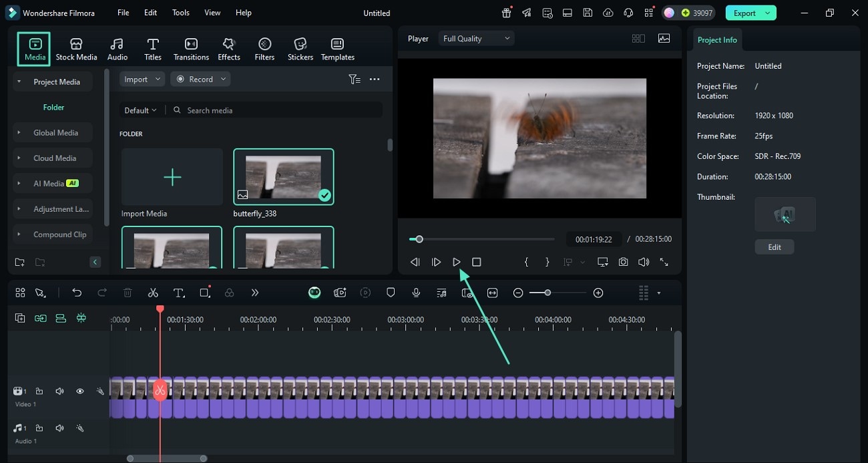This screenshot has width=868, height=463.
Task: Click the timeline zoom slider
Action: (x=558, y=293)
